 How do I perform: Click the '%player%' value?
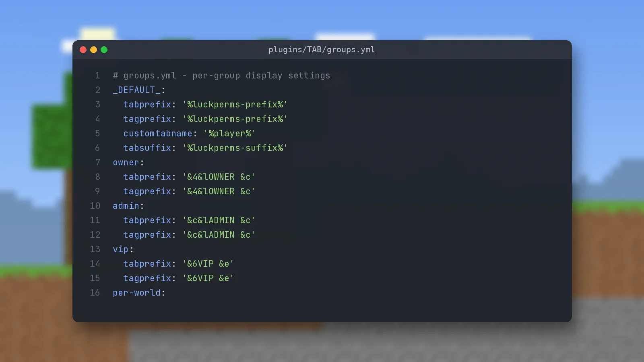(x=229, y=134)
